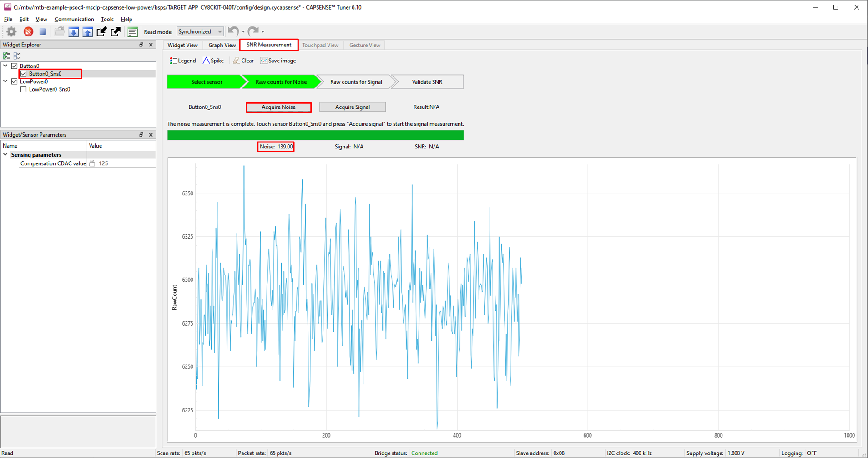Open the Edit menu
The image size is (868, 458).
point(24,19)
